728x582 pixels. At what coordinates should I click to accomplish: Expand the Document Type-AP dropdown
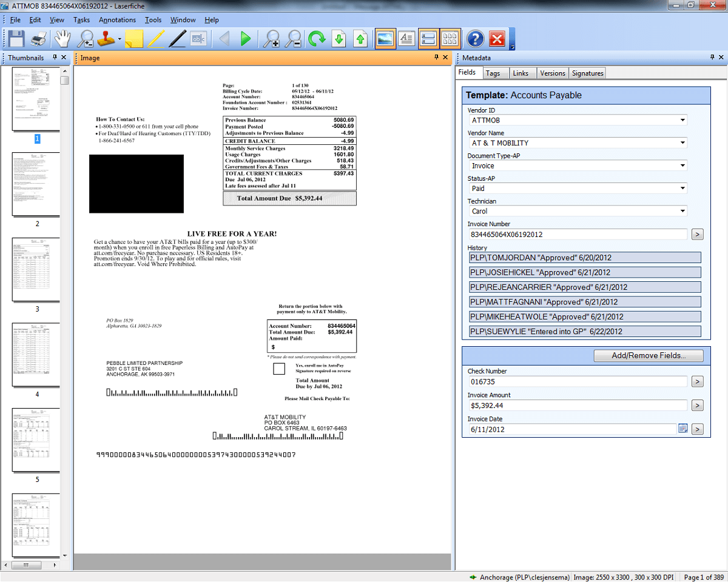tap(682, 166)
